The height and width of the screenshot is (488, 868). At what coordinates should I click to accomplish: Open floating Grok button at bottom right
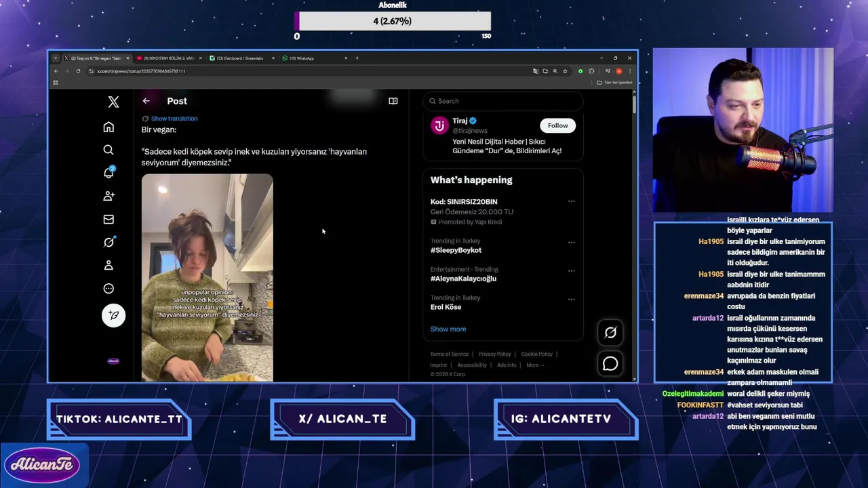click(610, 332)
